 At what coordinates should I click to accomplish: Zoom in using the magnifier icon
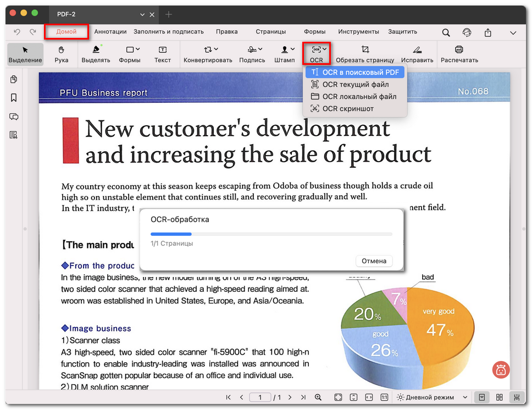(318, 397)
